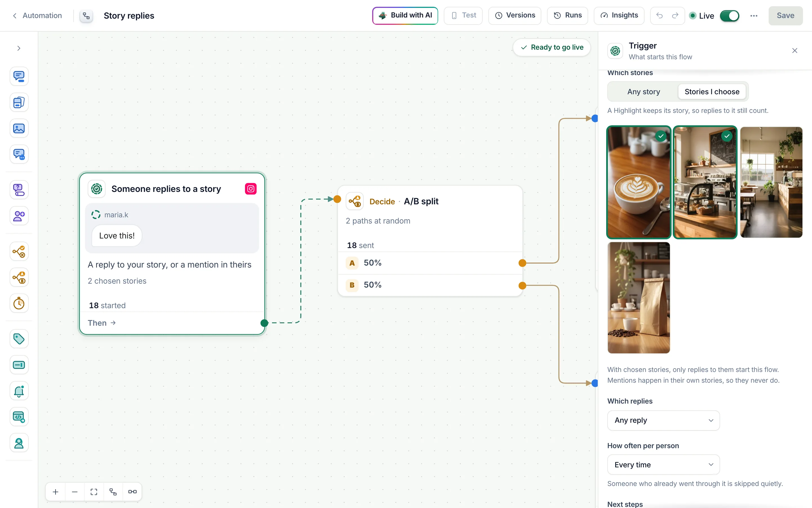Click the Save button
Viewport: 812px width, 508px height.
785,16
